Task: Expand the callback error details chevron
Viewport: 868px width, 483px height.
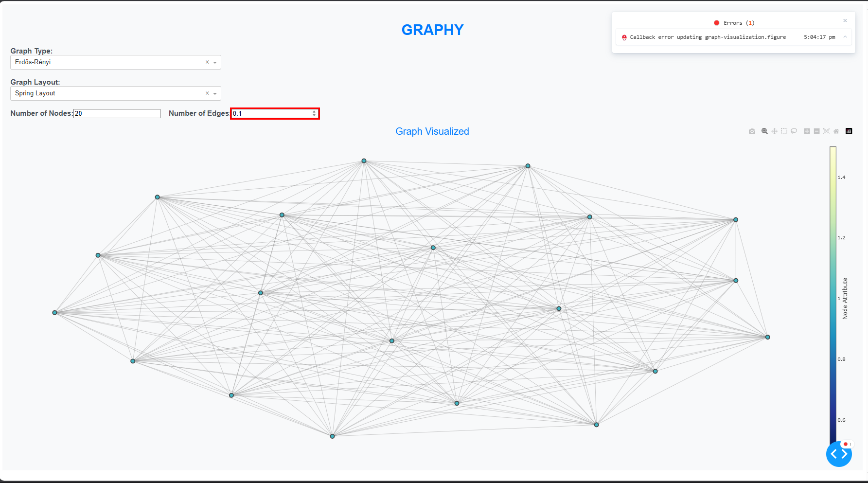Action: click(845, 37)
